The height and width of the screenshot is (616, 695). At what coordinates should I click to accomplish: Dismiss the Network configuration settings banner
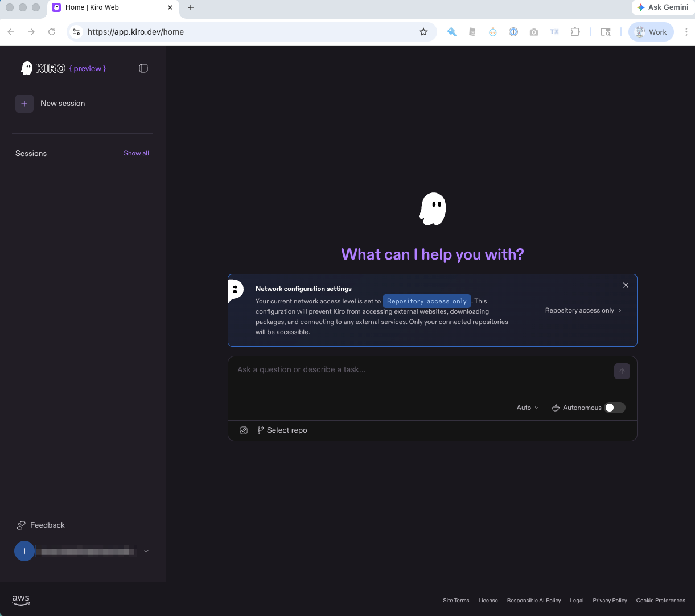(x=626, y=285)
